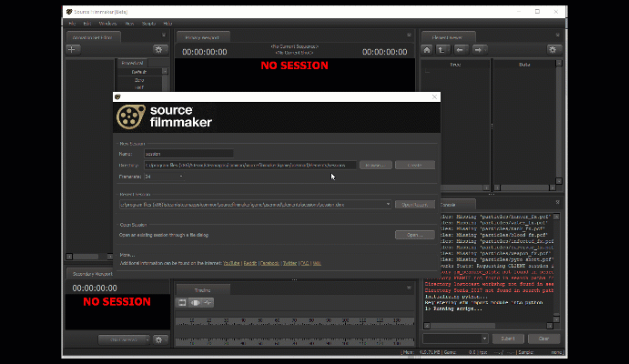Select the Secondary Viewport tab
Screen dimensions: 629x364
point(92,274)
